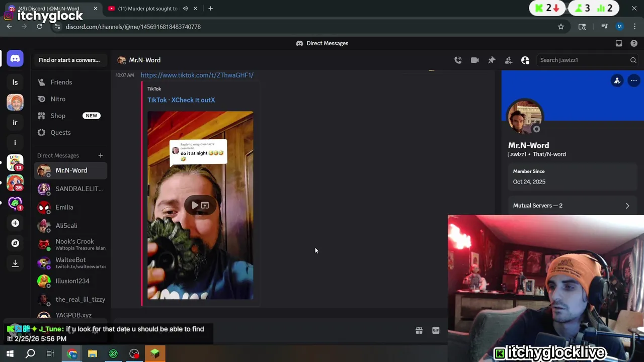
Task: Select the 'ir' server icon
Action: click(x=15, y=123)
